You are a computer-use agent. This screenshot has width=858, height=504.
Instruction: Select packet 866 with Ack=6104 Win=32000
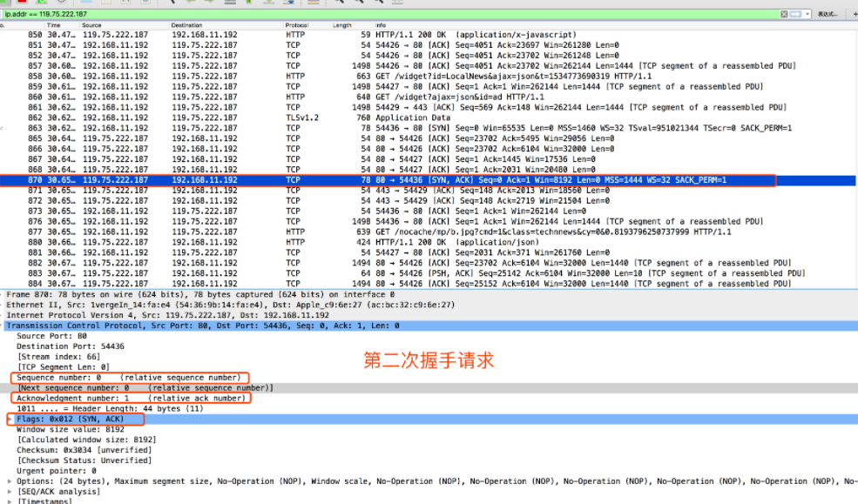click(429, 149)
